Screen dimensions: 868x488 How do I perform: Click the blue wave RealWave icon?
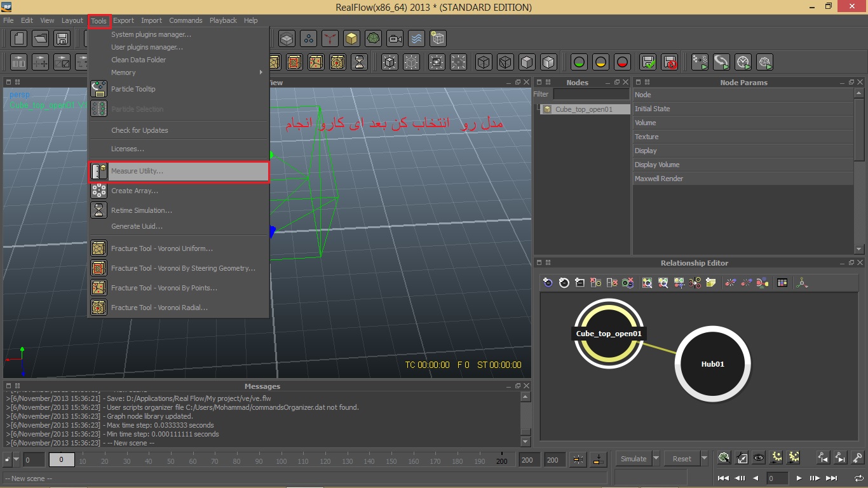416,39
